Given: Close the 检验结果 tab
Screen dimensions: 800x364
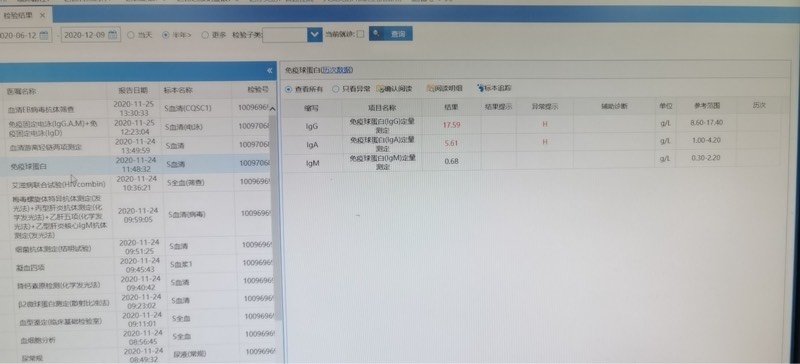Looking at the screenshot, I should (x=42, y=15).
